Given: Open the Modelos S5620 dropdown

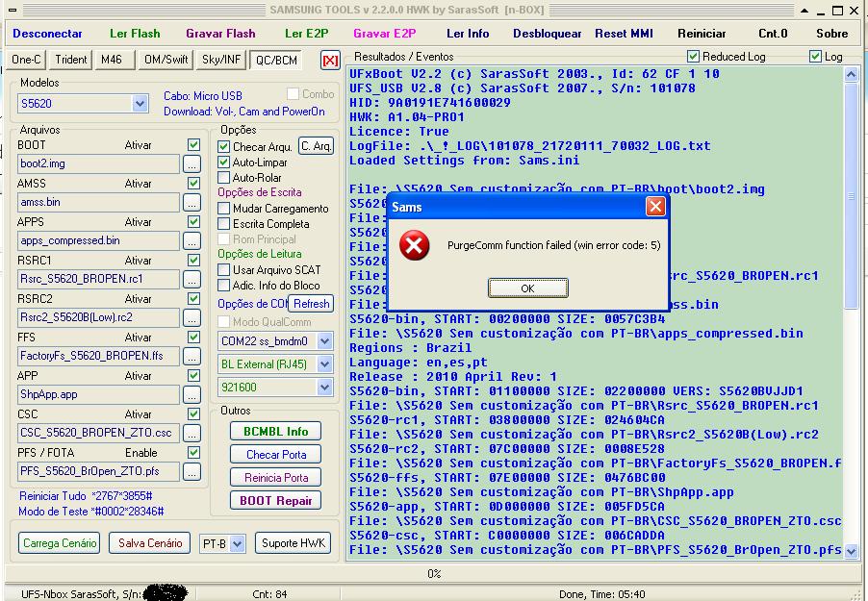Looking at the screenshot, I should (x=140, y=104).
